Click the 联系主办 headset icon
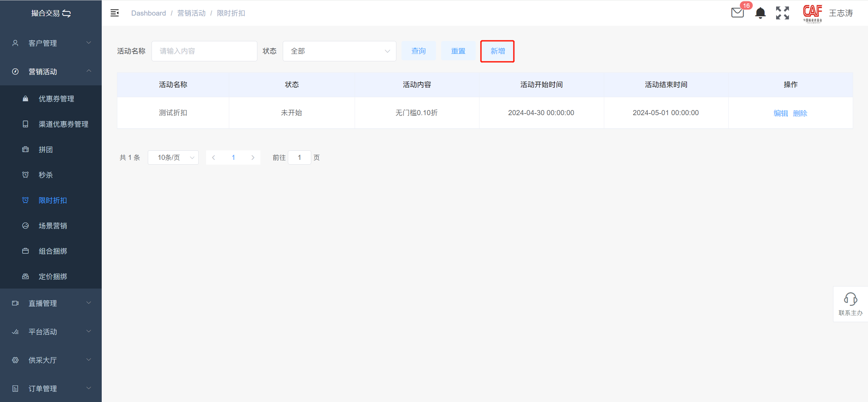The width and height of the screenshot is (868, 402). (850, 299)
